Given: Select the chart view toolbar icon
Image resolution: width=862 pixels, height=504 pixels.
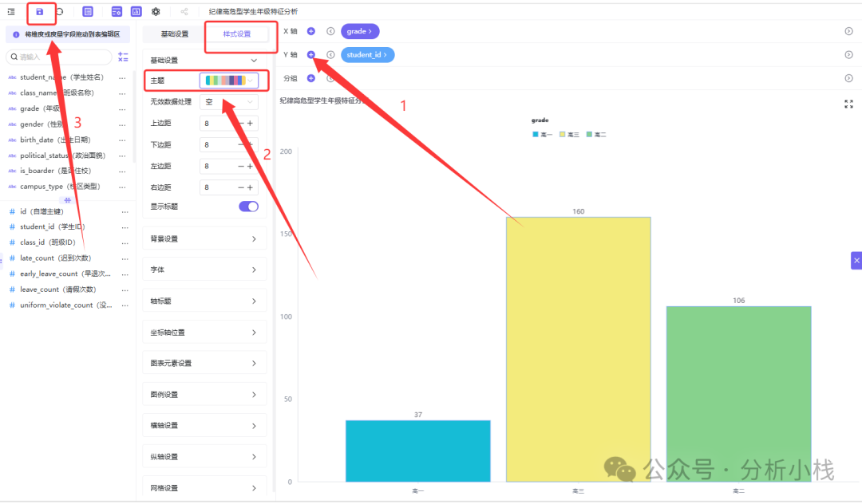Looking at the screenshot, I should point(136,11).
